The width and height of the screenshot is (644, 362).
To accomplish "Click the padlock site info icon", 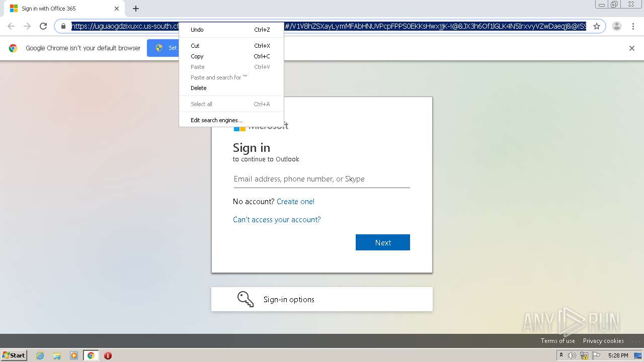I will click(63, 26).
